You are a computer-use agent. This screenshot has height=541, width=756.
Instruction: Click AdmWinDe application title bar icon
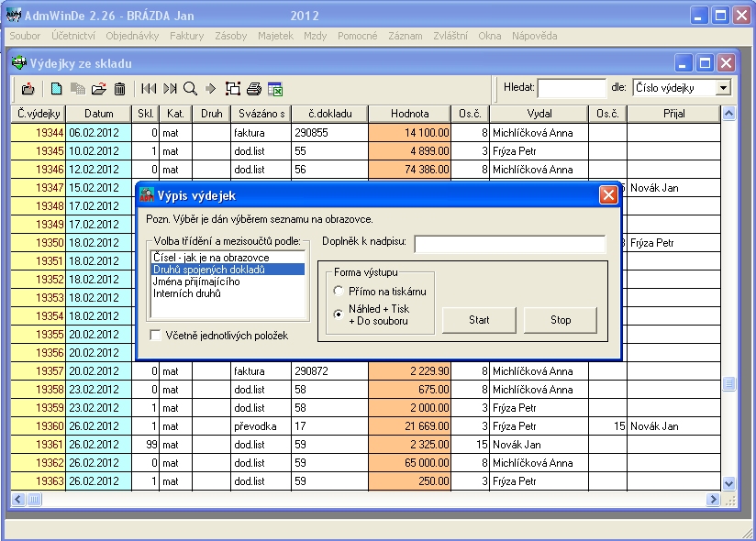point(14,15)
